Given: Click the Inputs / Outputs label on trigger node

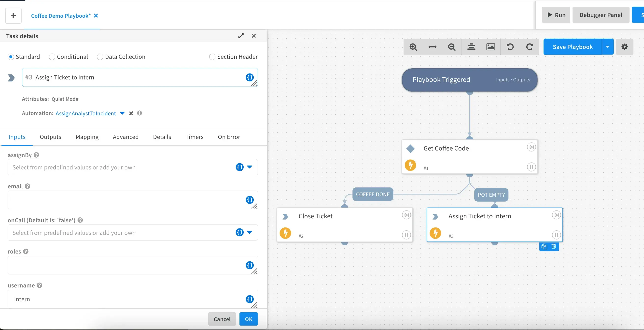Looking at the screenshot, I should click(513, 80).
